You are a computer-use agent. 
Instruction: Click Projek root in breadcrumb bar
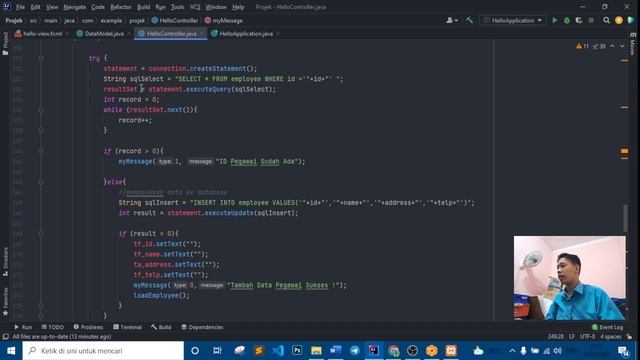pyautogui.click(x=14, y=20)
